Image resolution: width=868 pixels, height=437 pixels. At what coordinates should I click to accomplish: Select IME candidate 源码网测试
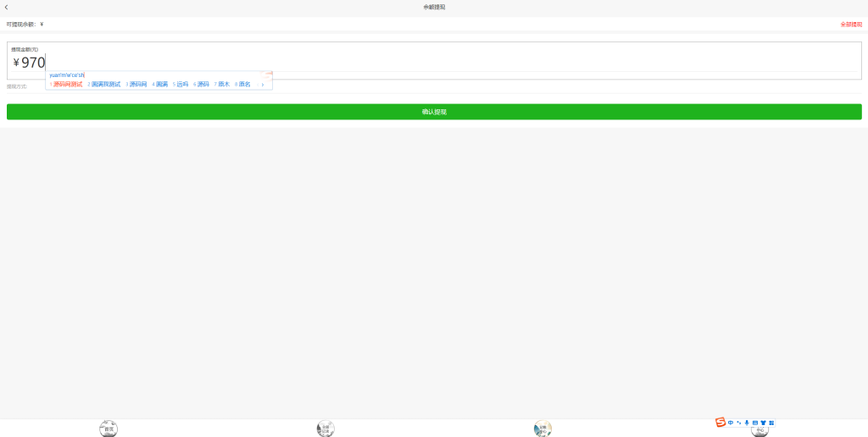point(68,85)
